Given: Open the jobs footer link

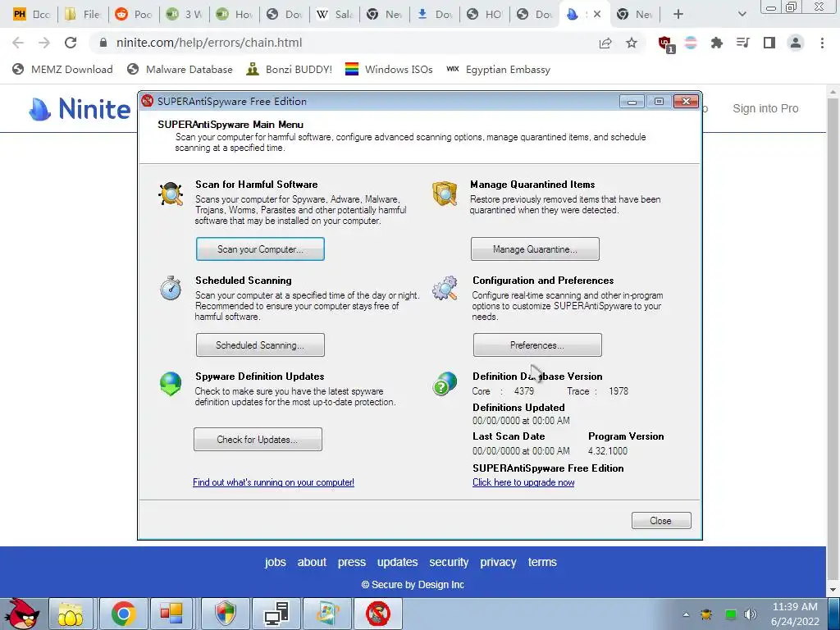Looking at the screenshot, I should pos(276,562).
